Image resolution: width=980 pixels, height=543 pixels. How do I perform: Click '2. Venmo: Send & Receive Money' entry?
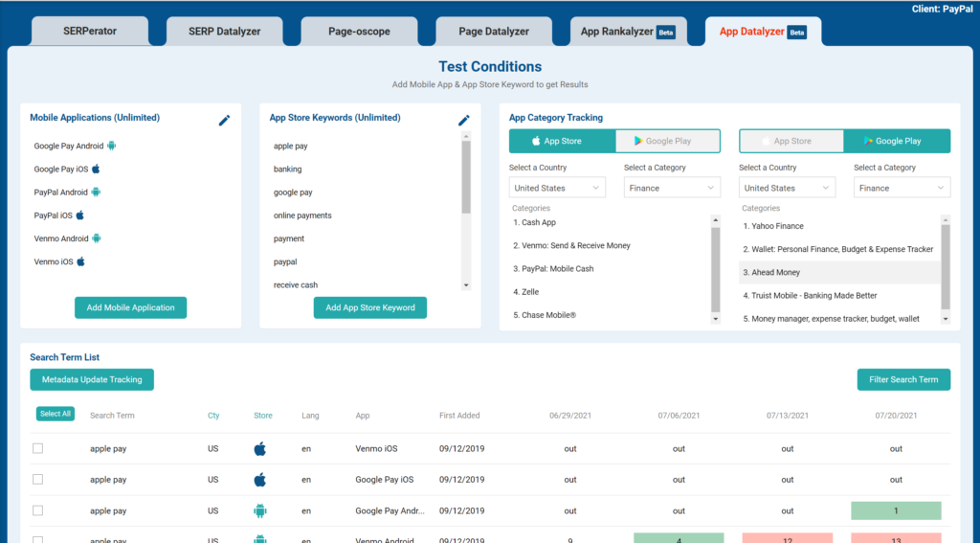point(572,245)
